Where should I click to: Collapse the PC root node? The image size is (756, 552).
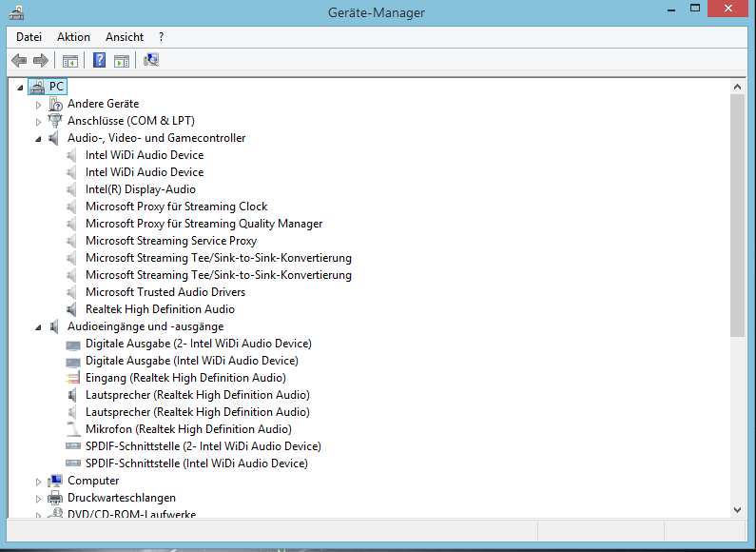[x=20, y=88]
